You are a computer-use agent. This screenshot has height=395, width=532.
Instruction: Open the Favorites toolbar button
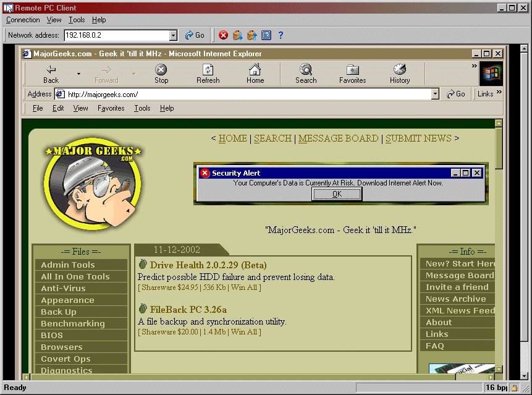353,74
